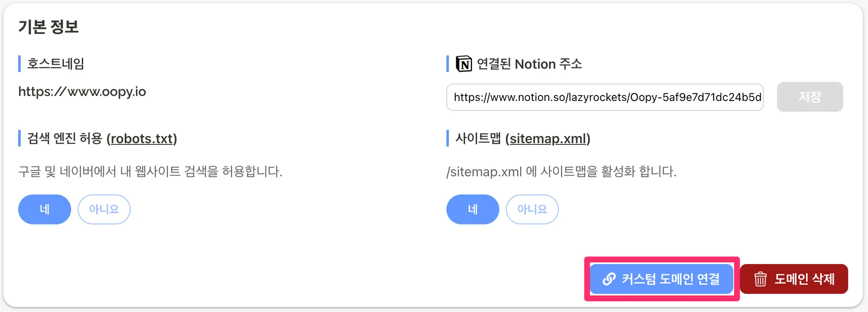Click the trash can icon on delete button

click(x=760, y=279)
